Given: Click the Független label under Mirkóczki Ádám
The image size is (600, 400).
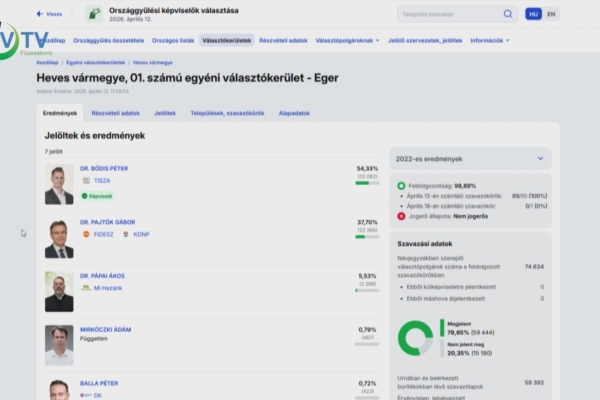Looking at the screenshot, I should [x=94, y=338].
